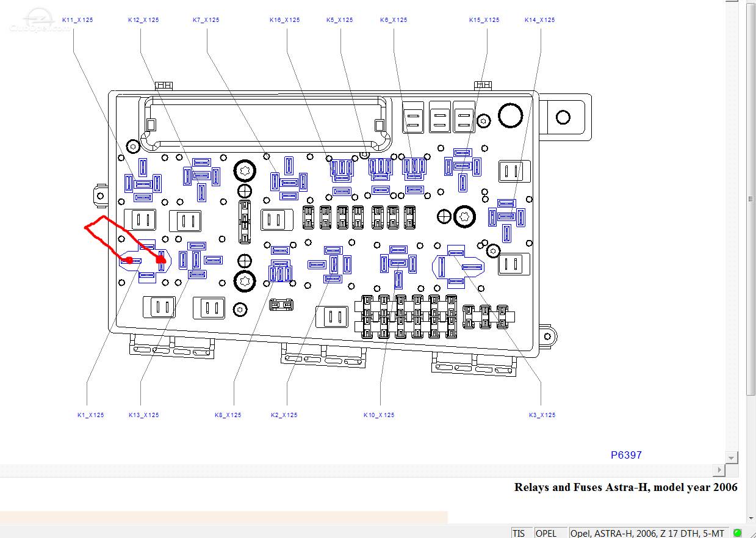Screen dimensions: 756x538
Task: Click the K16_X125 relay label
Action: click(x=285, y=20)
